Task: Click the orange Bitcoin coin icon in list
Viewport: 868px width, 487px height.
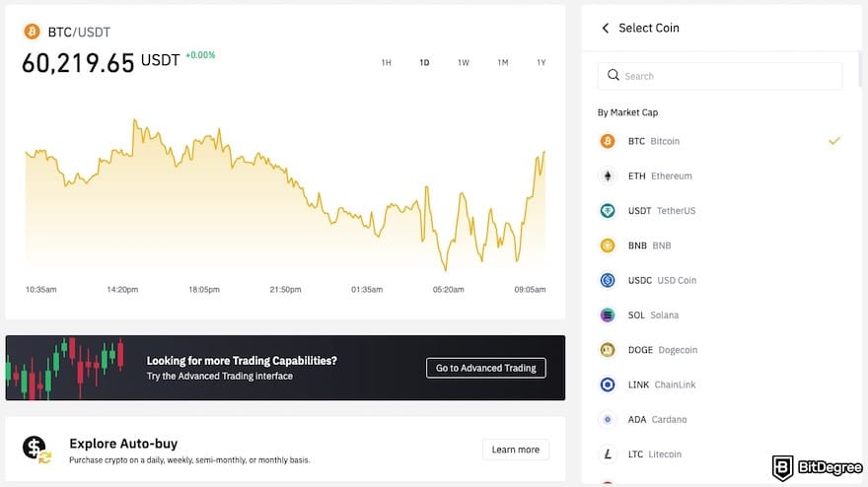Action: click(x=608, y=141)
